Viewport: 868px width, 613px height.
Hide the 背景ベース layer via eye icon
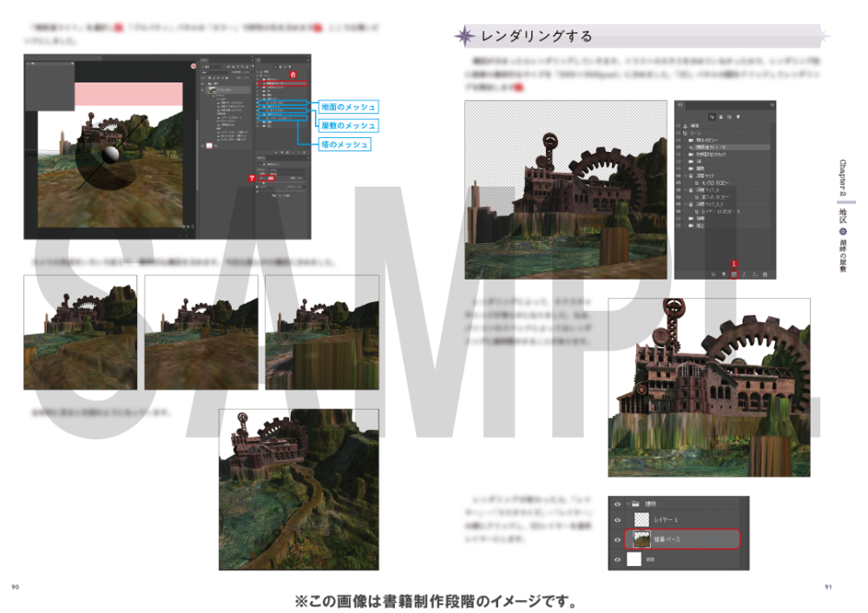[618, 539]
